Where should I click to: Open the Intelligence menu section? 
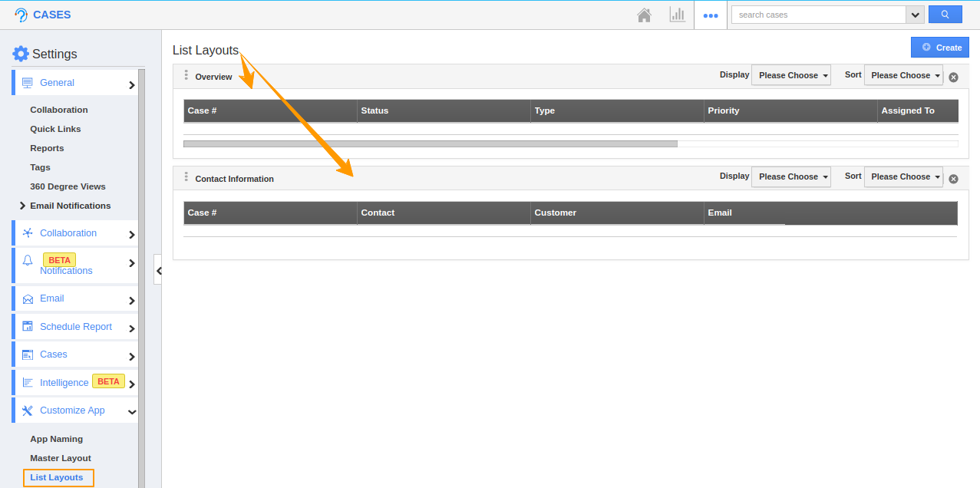75,382
